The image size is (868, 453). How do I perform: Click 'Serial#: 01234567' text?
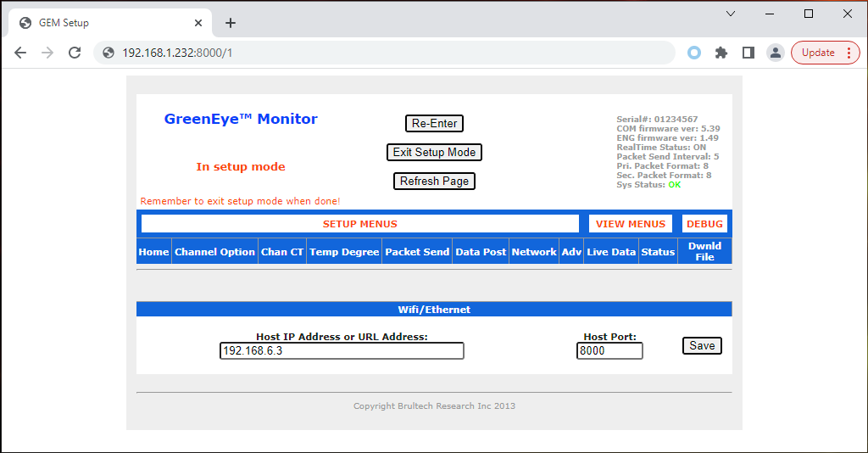tap(657, 119)
